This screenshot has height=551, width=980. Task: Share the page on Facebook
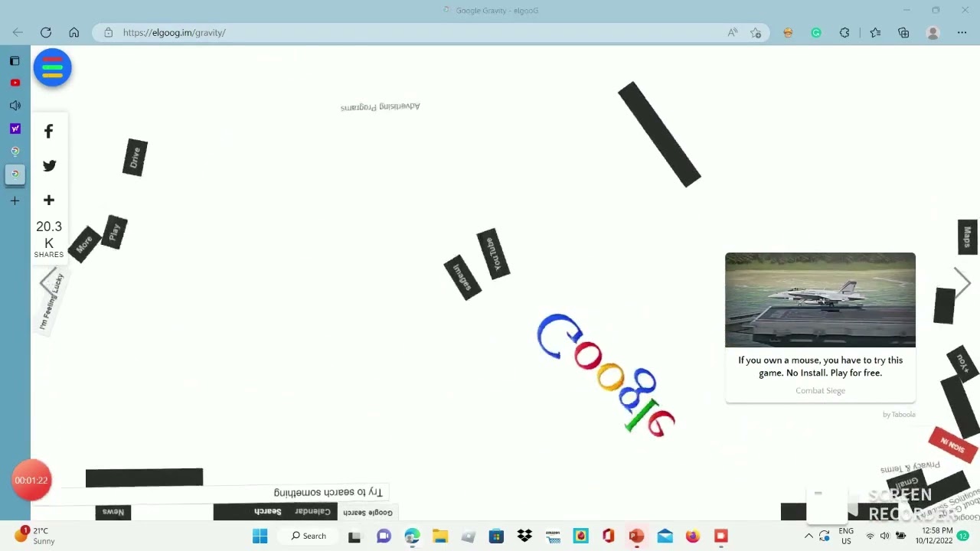(49, 132)
